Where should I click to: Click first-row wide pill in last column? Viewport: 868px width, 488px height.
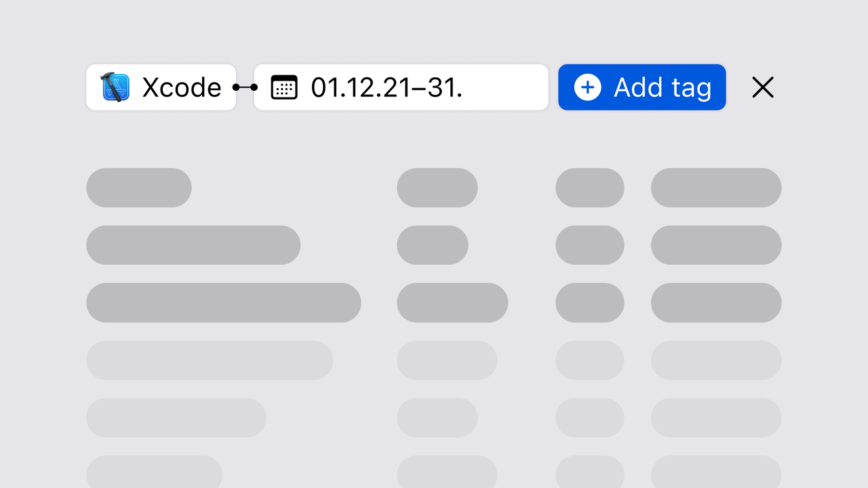click(x=716, y=188)
